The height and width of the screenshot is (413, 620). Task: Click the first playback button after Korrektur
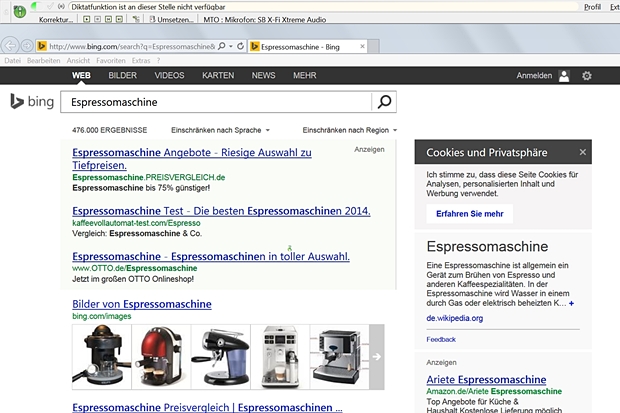(87, 19)
